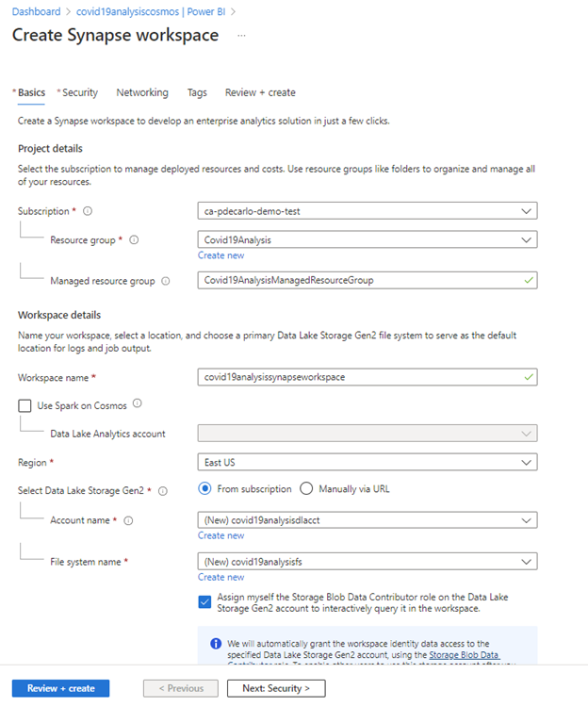Screen dimensions: 588x706
Task: Click the Managed resource group info icon
Action: (166, 281)
